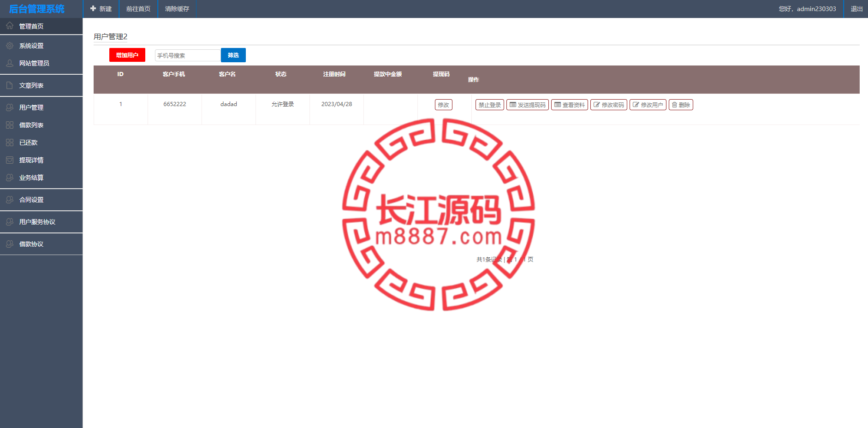Click 清除缓存 in top bar
The width and height of the screenshot is (868, 428).
177,9
